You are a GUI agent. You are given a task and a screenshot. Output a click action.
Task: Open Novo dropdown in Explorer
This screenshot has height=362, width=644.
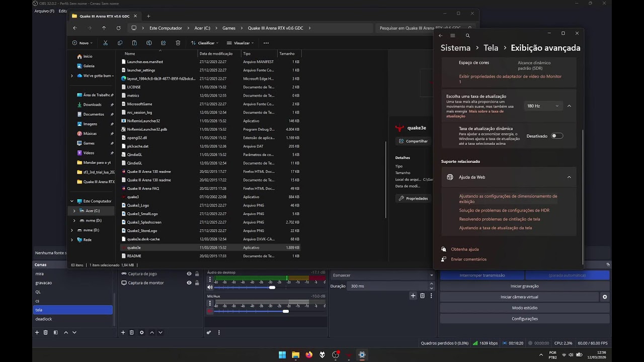(83, 43)
